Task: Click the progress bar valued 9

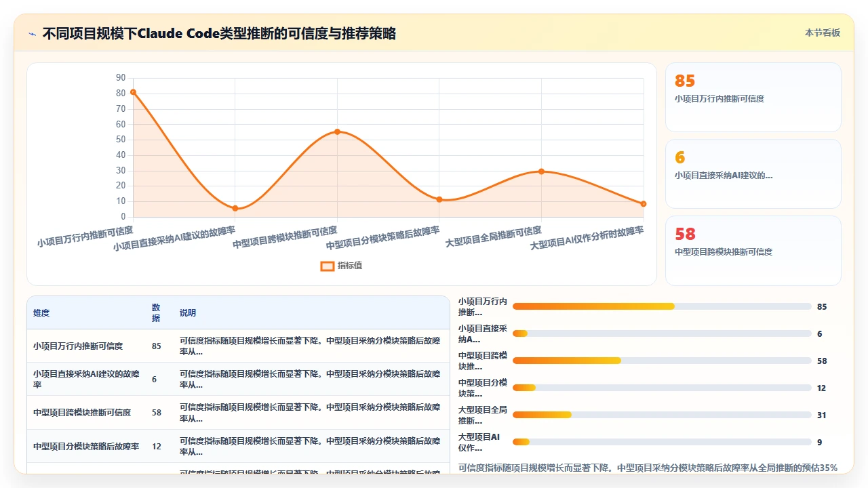Action: [x=662, y=442]
